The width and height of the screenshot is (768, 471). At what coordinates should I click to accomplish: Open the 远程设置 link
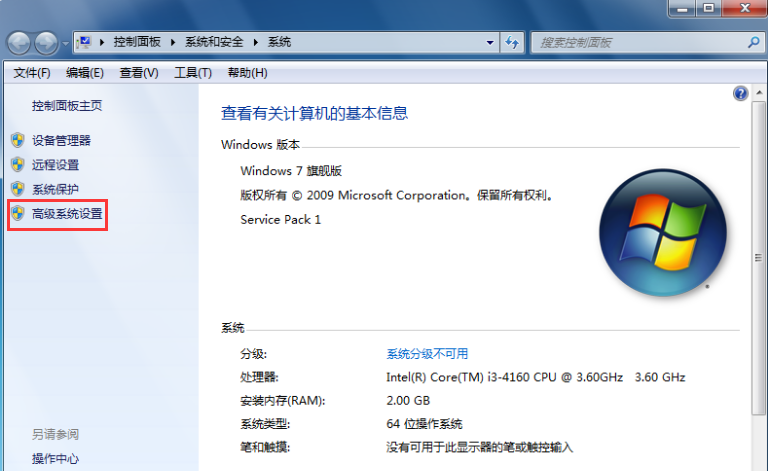55,165
